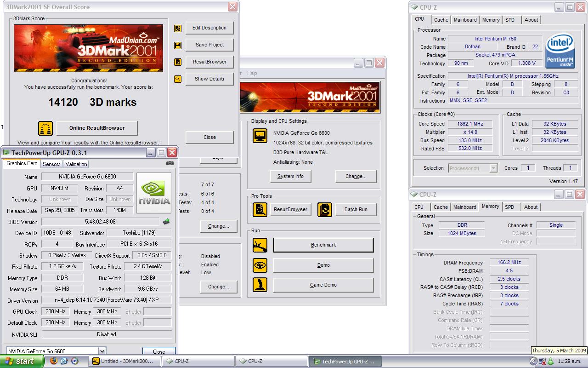Click Change in Display and CPU Settings
Screen dimensions: 588x368
tap(356, 177)
